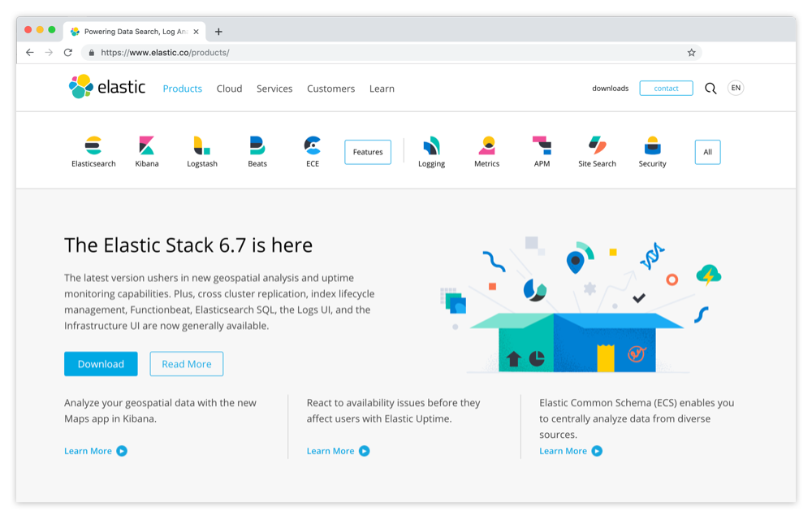Click the padlock site info icon
Viewport: 812px width, 520px height.
click(91, 52)
